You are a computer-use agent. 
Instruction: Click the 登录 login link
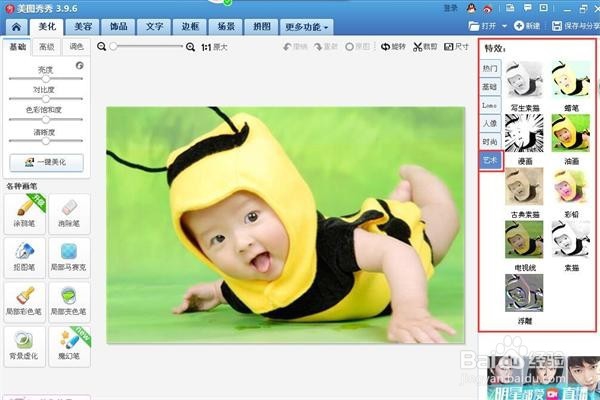point(450,8)
